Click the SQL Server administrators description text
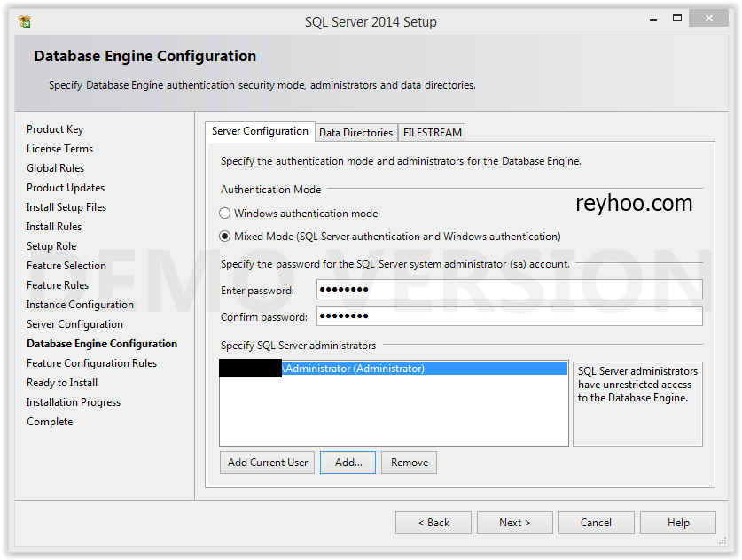The image size is (742, 560). 637,385
